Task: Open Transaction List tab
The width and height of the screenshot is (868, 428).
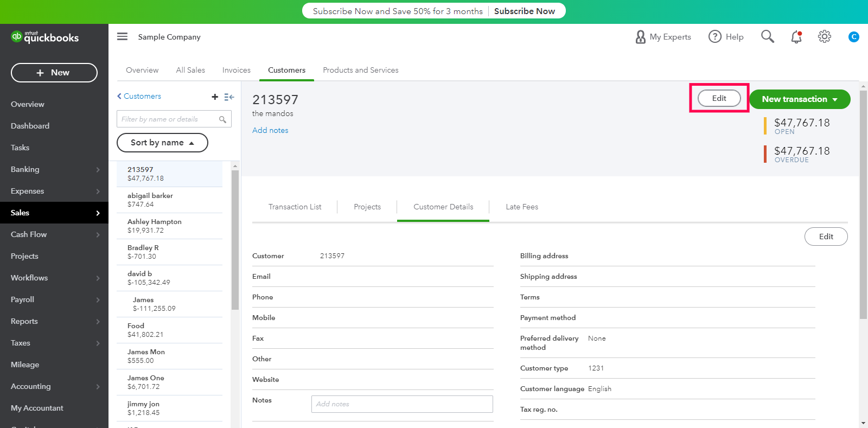Action: pyautogui.click(x=295, y=207)
